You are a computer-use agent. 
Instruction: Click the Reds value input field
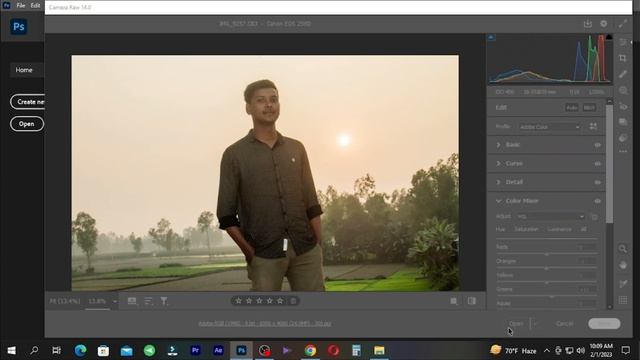586,247
